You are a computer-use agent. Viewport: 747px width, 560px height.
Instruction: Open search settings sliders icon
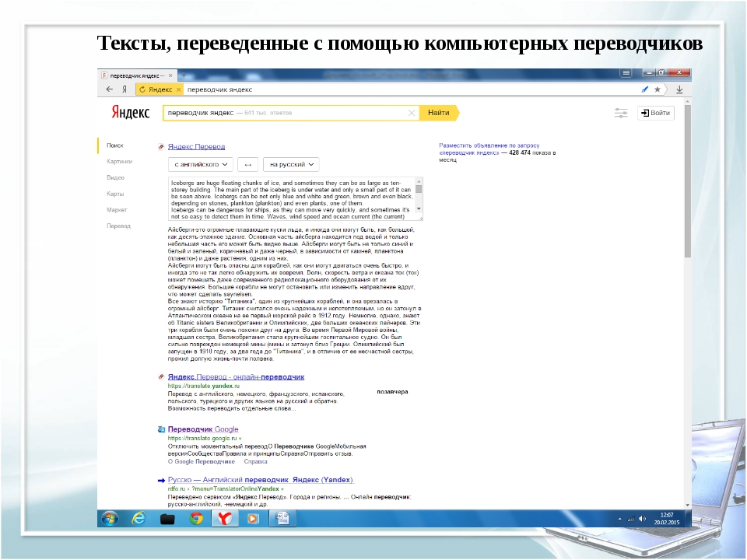tap(621, 113)
